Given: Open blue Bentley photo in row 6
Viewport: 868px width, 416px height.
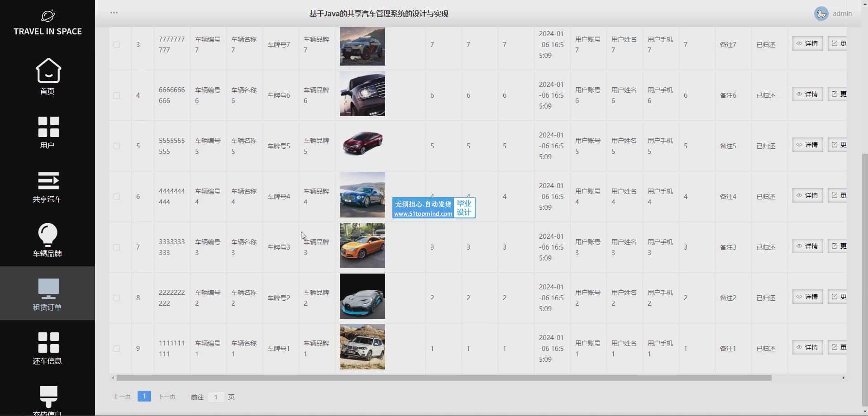Looking at the screenshot, I should click(362, 195).
